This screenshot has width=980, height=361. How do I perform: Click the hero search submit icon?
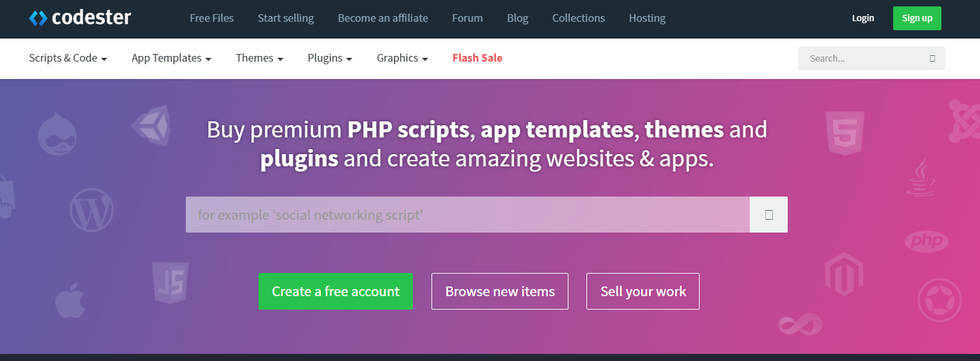(768, 215)
